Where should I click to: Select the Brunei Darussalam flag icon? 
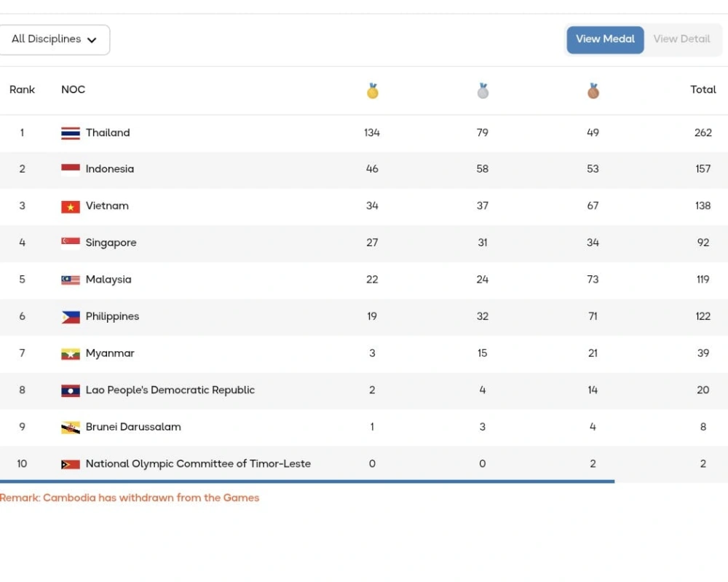coord(69,427)
